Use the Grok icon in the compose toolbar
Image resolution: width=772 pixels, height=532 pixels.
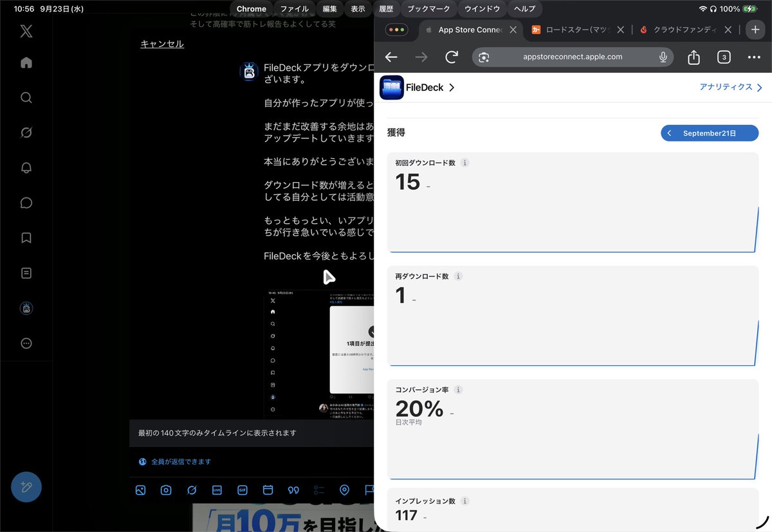[x=192, y=490]
